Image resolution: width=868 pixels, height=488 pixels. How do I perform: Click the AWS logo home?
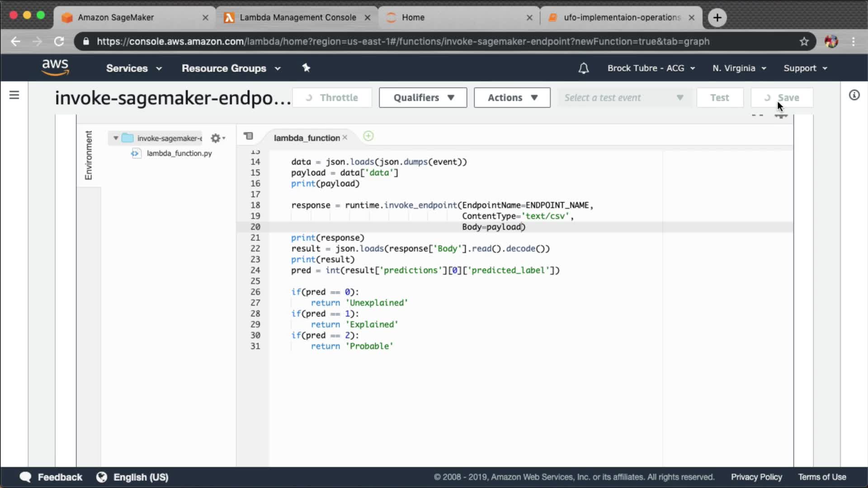55,67
